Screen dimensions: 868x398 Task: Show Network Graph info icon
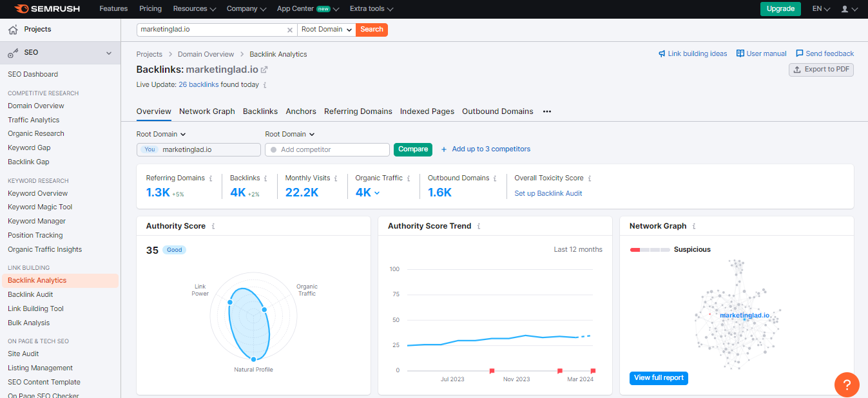coord(694,227)
